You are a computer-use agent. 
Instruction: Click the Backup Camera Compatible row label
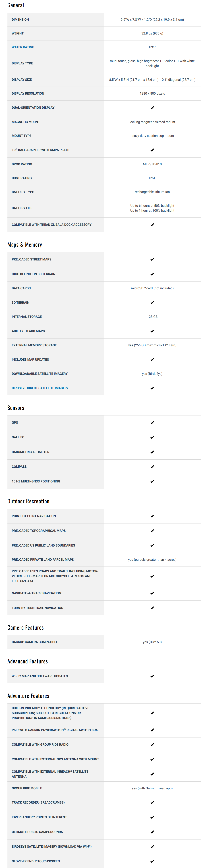click(35, 642)
